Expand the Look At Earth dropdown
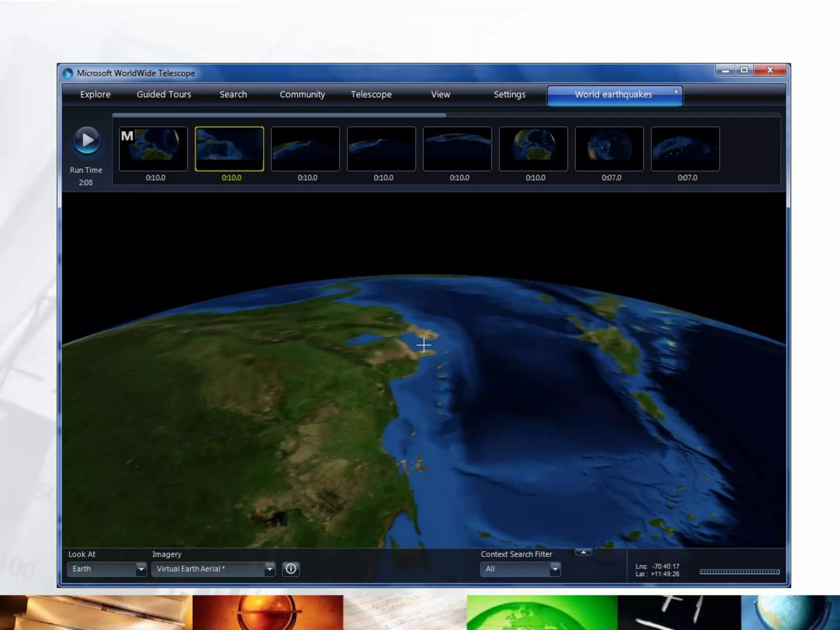Image resolution: width=840 pixels, height=630 pixels. [141, 569]
